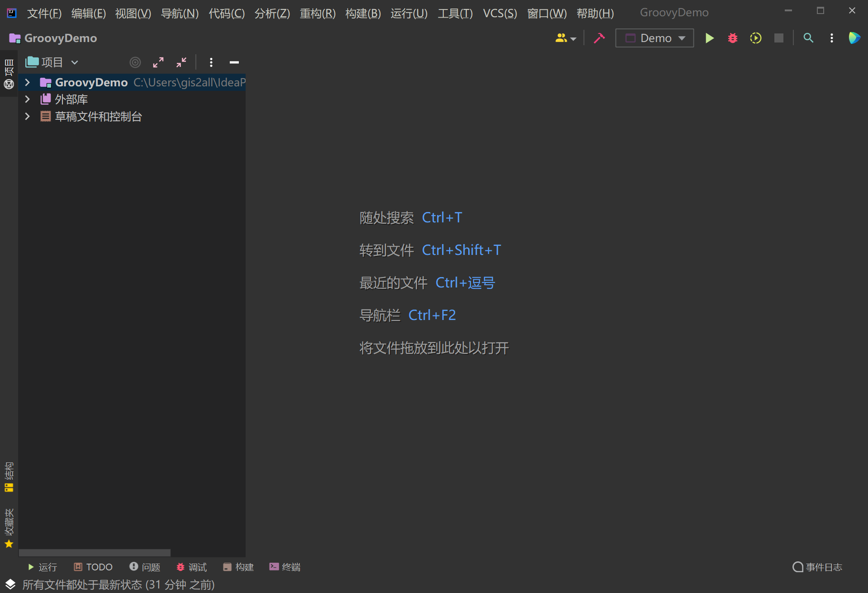Open the 帮助(H) menu
The height and width of the screenshot is (593, 868).
click(x=595, y=13)
